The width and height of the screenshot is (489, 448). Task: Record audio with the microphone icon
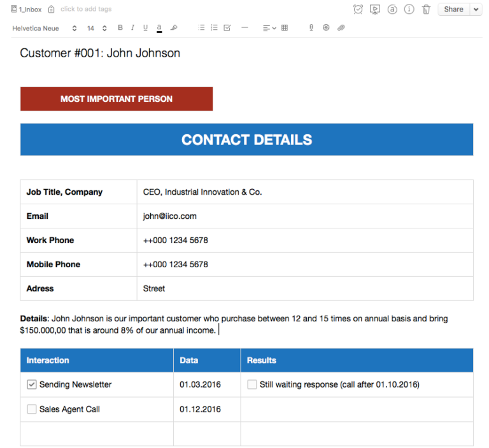[311, 28]
